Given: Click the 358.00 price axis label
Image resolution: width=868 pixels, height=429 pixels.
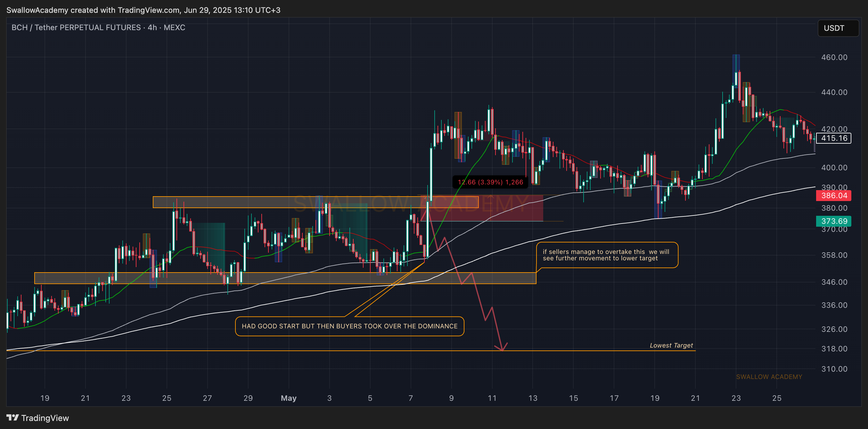Looking at the screenshot, I should click(x=834, y=255).
